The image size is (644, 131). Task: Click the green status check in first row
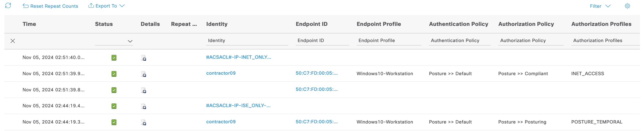pos(114,58)
